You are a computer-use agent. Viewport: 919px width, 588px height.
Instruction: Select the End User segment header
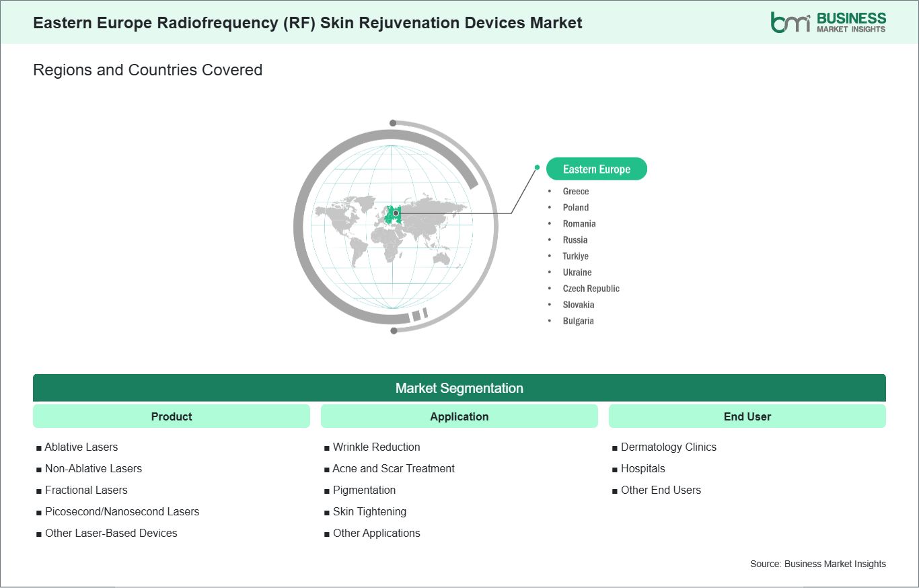click(x=747, y=416)
